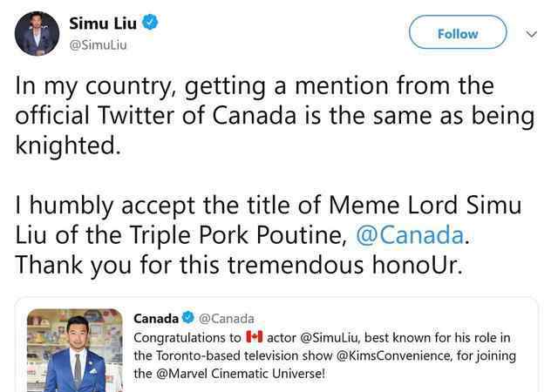Open the quoted tweet photo thumbnail
This screenshot has height=392, width=558.
(x=75, y=350)
